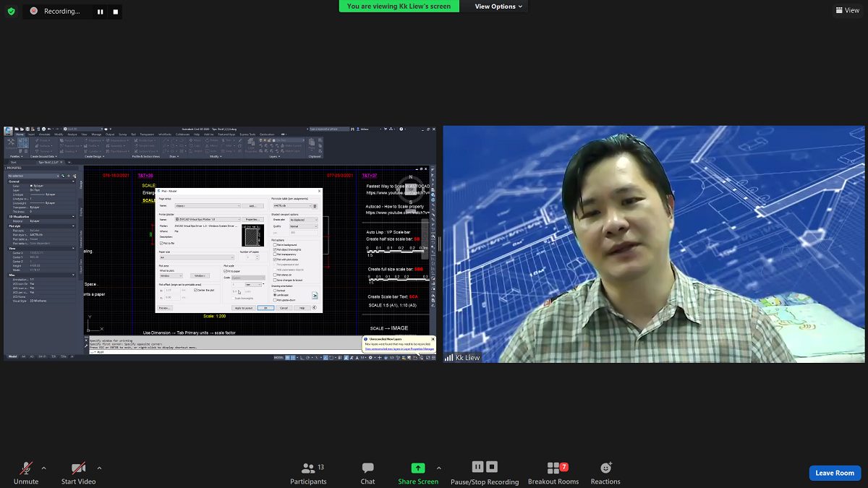Open the layer reconcile link in notification
Viewport: 868px width, 488px height.
(x=399, y=349)
